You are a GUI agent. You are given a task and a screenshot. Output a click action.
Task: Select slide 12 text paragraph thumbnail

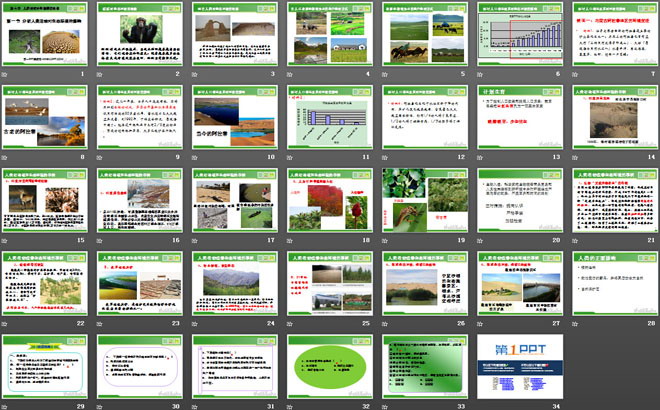tap(426, 117)
